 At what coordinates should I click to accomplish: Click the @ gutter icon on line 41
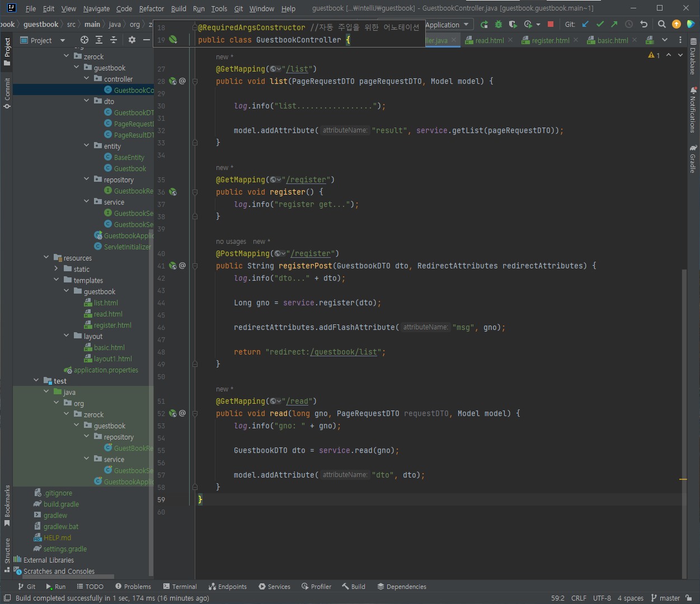(182, 266)
